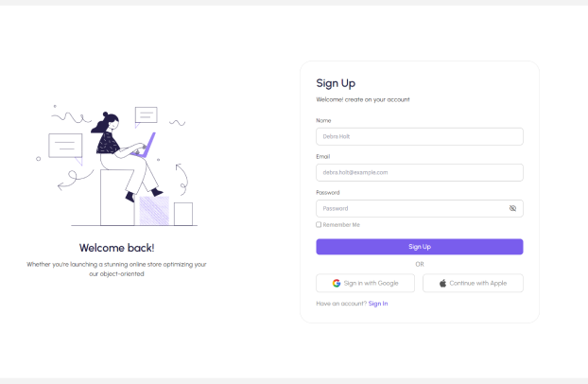
Task: Click the OR divider text
Action: click(420, 264)
